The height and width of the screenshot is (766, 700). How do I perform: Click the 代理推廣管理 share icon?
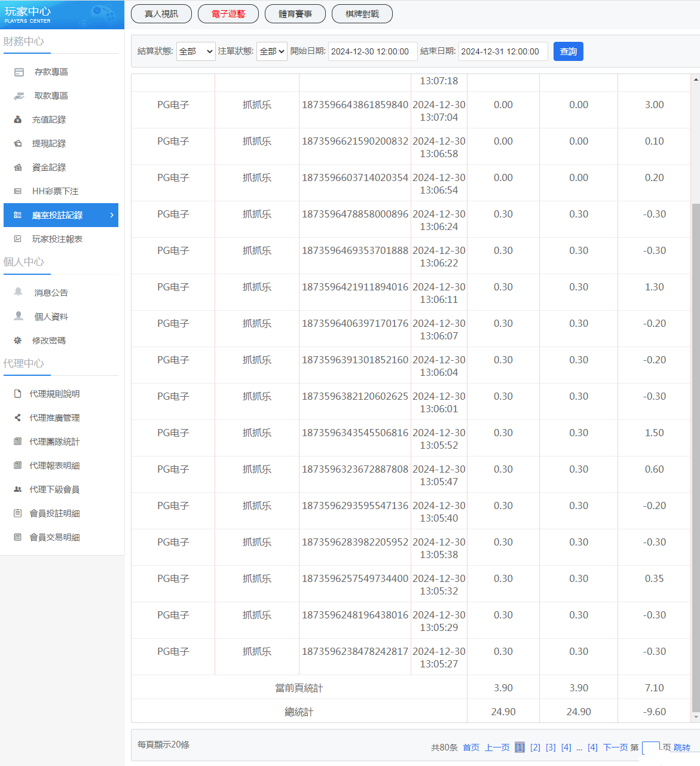click(18, 418)
